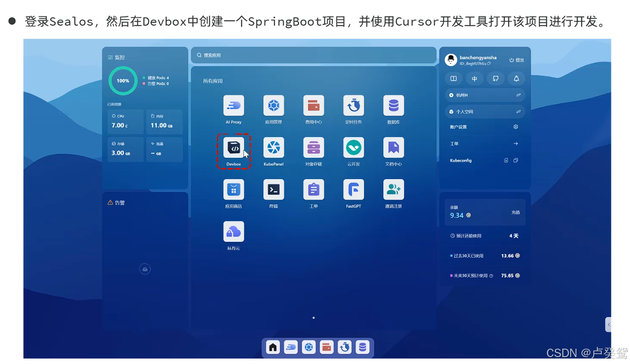This screenshot has height=364, width=630.
Task: Click 健康 Pods: 4 legend text
Action: coord(158,78)
